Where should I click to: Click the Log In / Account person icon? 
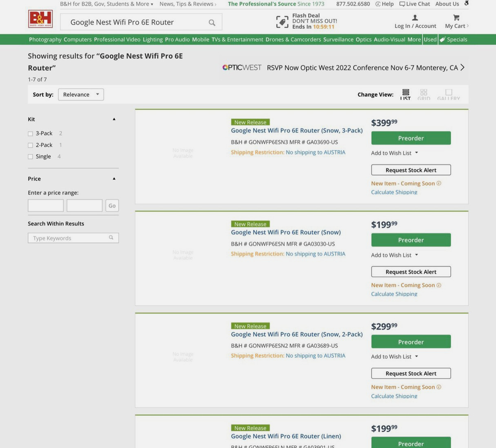pyautogui.click(x=415, y=18)
